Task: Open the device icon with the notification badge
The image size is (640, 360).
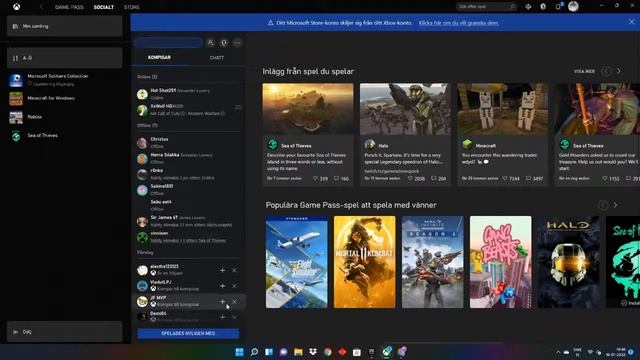Action: click(x=558, y=7)
